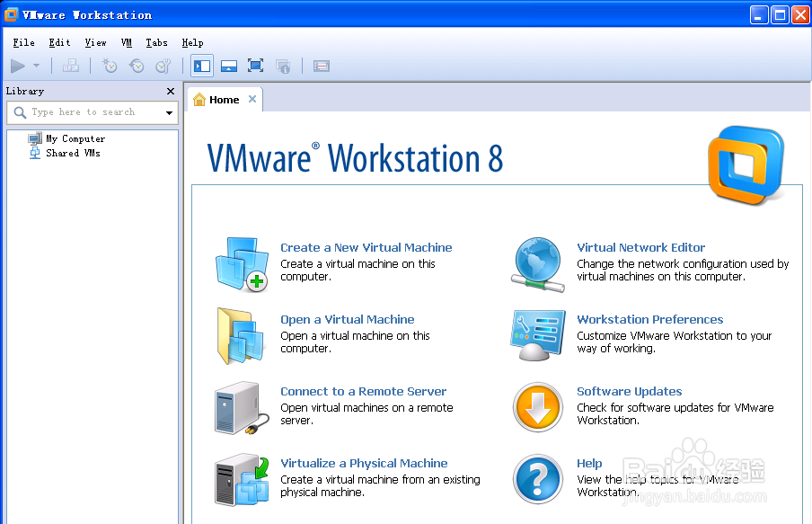Click the Help question mark icon
Image resolution: width=812 pixels, height=524 pixels.
(537, 479)
